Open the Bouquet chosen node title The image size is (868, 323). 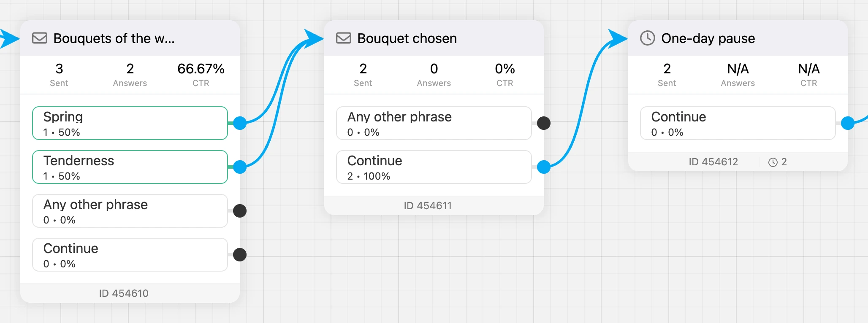point(407,38)
